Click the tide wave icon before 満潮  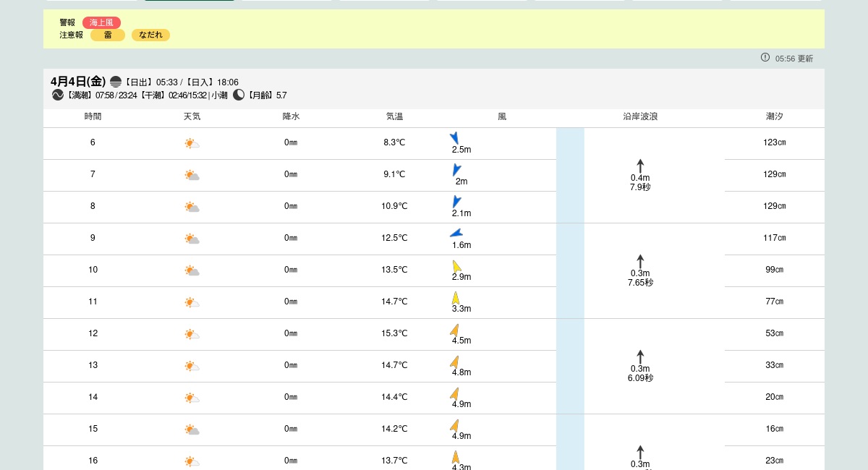[x=58, y=95]
